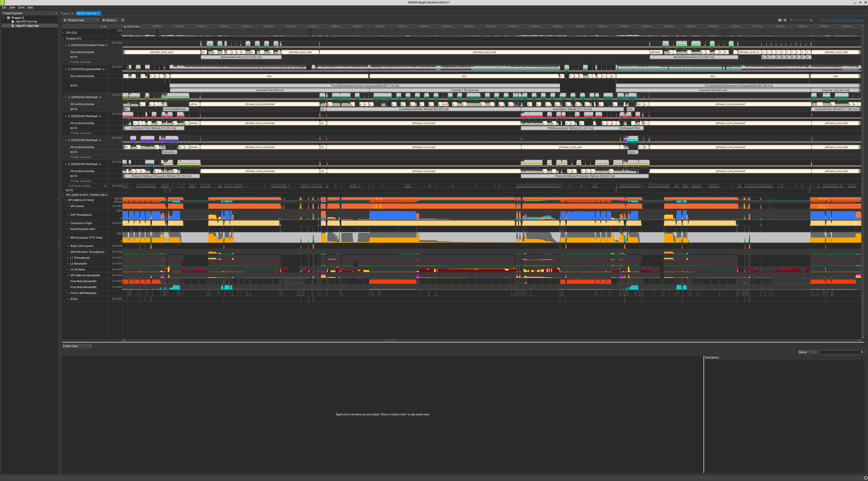The height and width of the screenshot is (481, 868).
Task: Click the timeline zoom slider handle
Action: 791,20
